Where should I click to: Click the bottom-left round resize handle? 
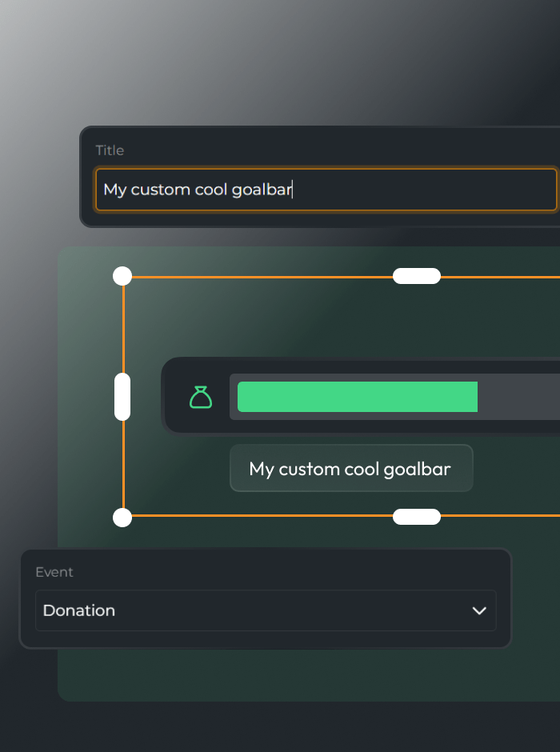tap(122, 517)
